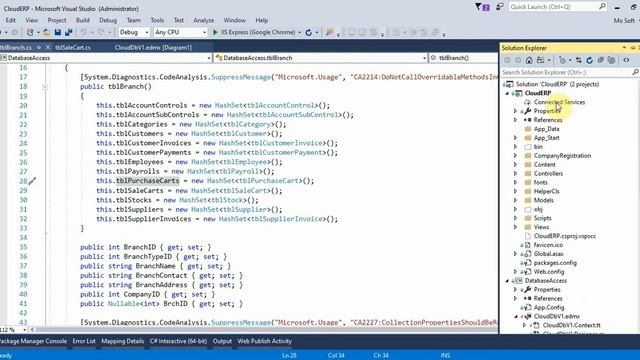Click Solution Explorer Forward arrow icon
This screenshot has height=360, width=640.
click(518, 60)
